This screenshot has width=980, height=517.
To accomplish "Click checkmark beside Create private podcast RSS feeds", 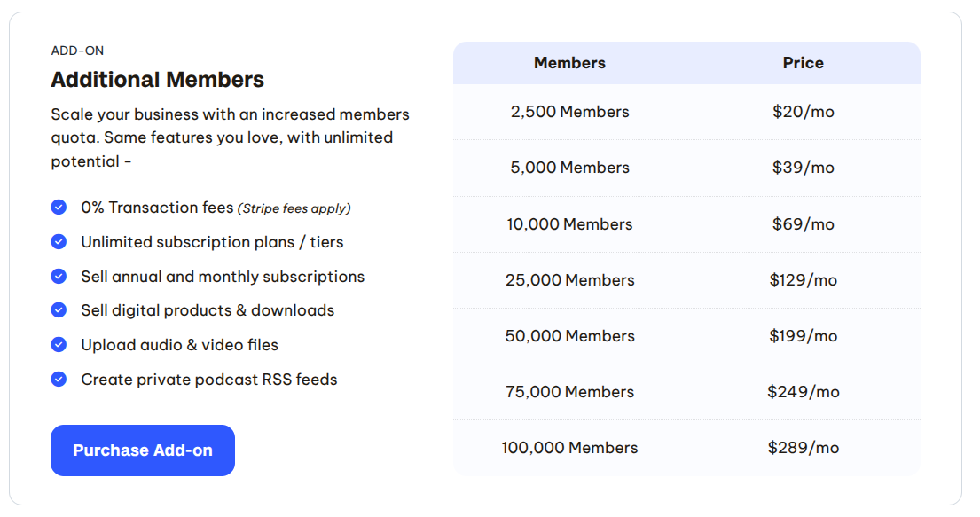I will (59, 380).
